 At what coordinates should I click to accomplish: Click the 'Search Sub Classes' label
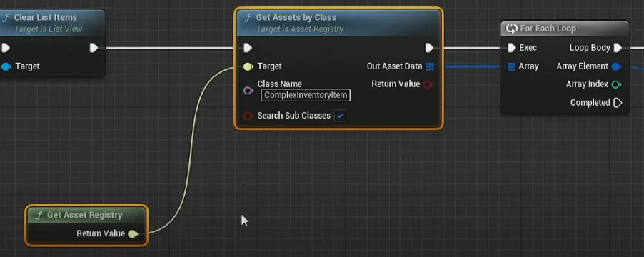[x=293, y=116]
